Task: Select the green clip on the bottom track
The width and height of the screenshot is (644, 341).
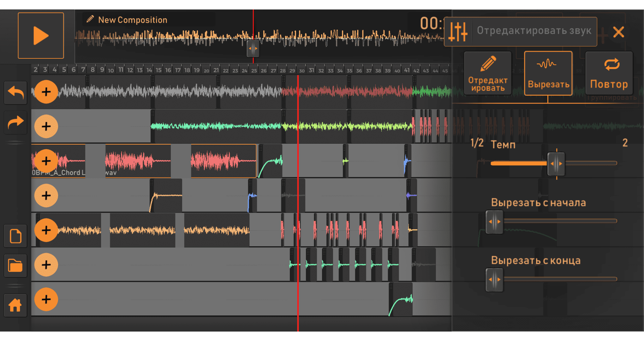Action: coord(401,300)
